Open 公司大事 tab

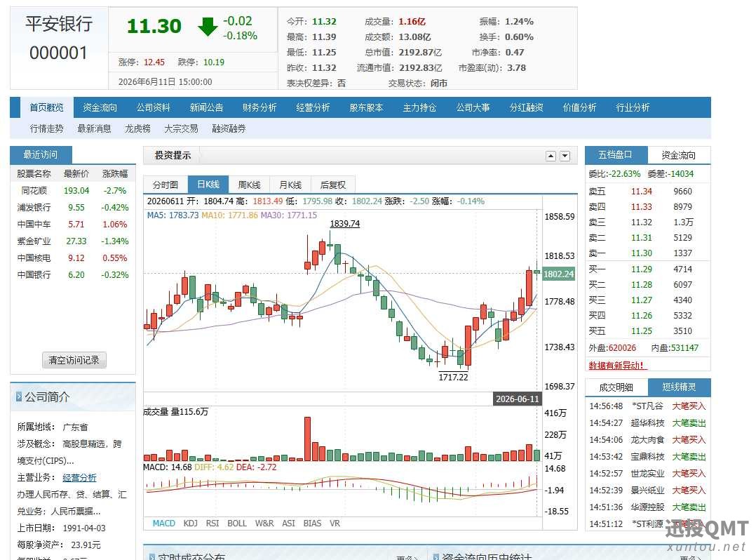(x=473, y=107)
